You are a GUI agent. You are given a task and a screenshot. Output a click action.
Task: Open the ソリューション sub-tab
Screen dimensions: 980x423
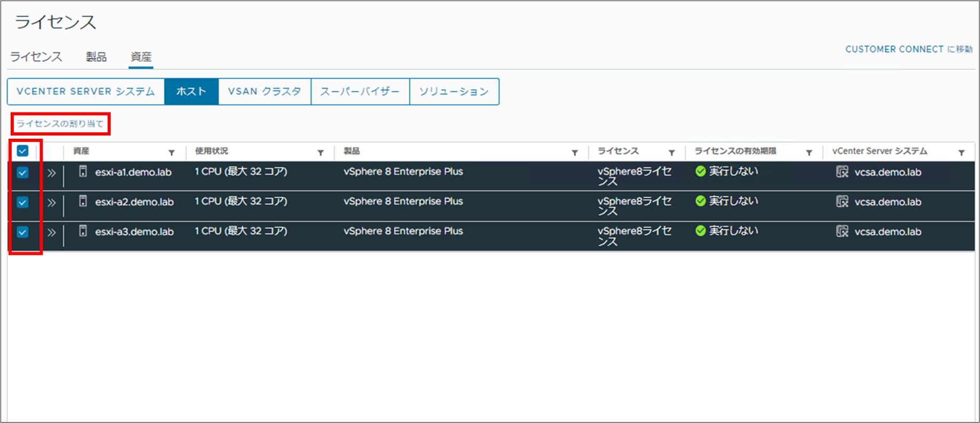(454, 91)
